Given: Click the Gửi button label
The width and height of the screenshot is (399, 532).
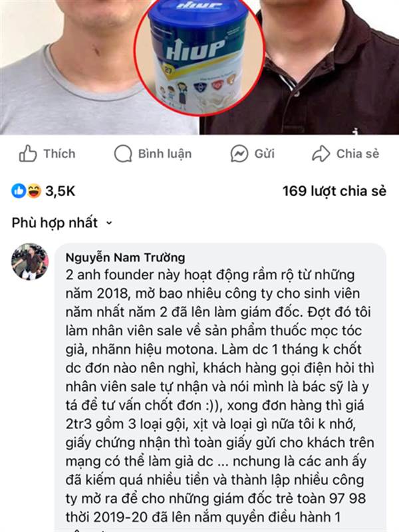Looking at the screenshot, I should pyautogui.click(x=264, y=154).
